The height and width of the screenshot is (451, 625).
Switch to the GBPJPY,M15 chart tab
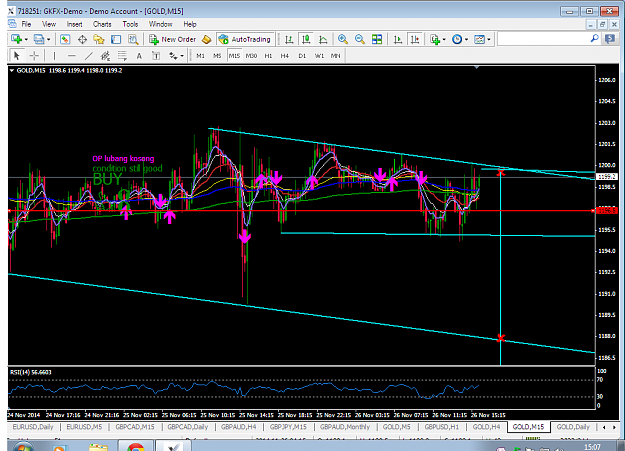click(x=288, y=427)
